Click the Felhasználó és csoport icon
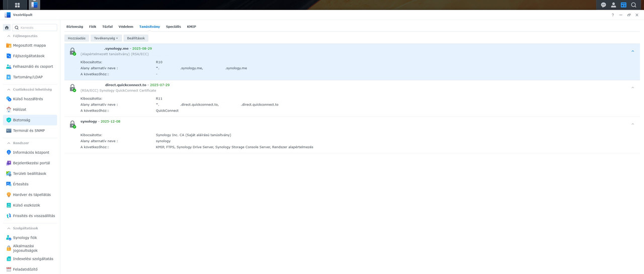Viewport: 644px width, 274px height. [x=9, y=66]
